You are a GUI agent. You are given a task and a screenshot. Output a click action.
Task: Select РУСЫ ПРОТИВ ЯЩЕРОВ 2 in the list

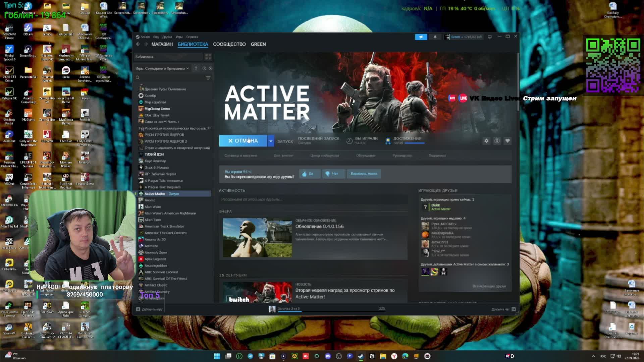[x=166, y=141]
